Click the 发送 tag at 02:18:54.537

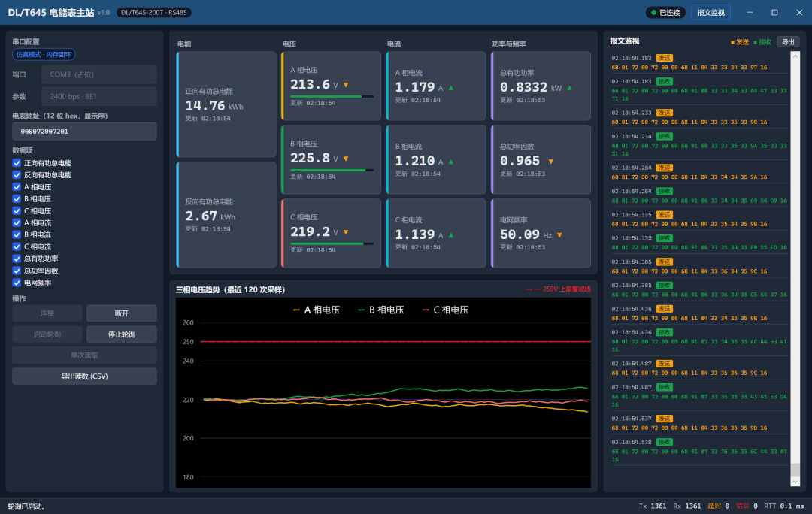(665, 419)
